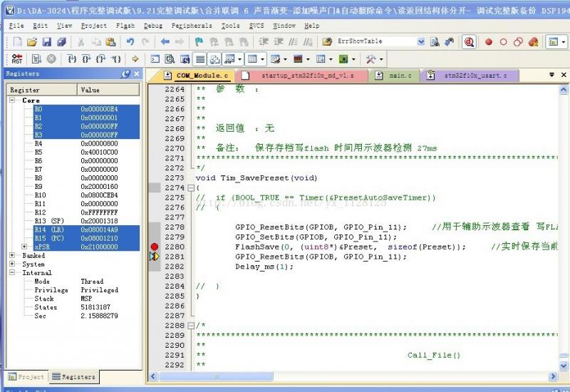
Task: Insert a bookmark with the flag icon
Action: [x=199, y=42]
